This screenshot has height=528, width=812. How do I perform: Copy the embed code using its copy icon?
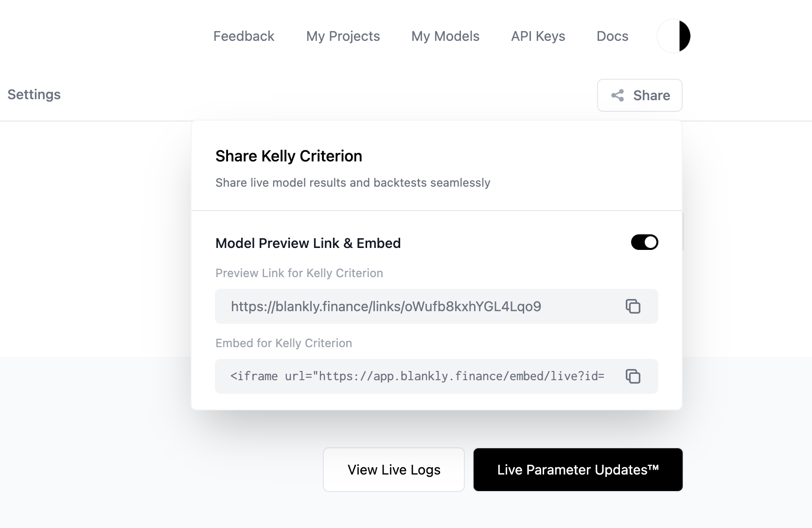point(634,376)
